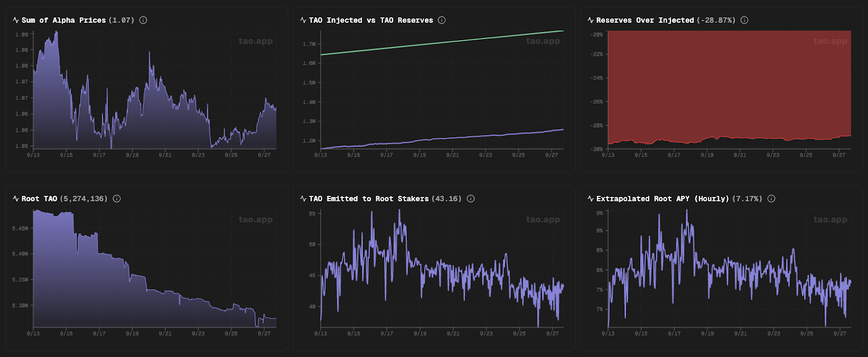Click the 9/17 x-axis label on Sum of Alpha Prices
This screenshot has width=868, height=357.
[99, 155]
